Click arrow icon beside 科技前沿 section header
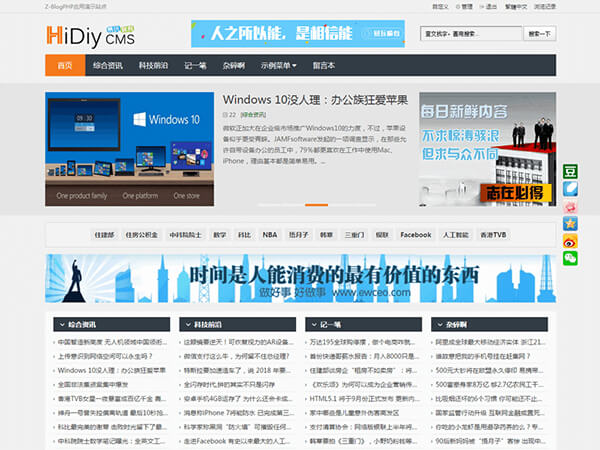The image size is (600, 450). point(187,324)
